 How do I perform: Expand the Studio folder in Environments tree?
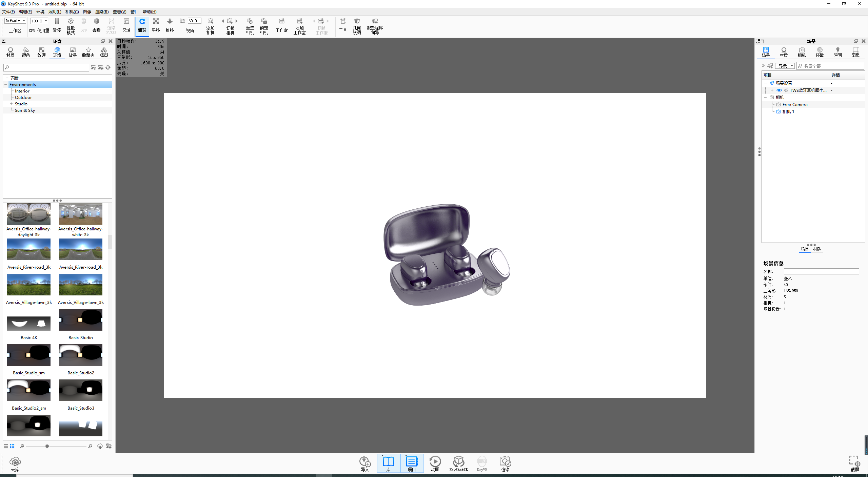[11, 104]
